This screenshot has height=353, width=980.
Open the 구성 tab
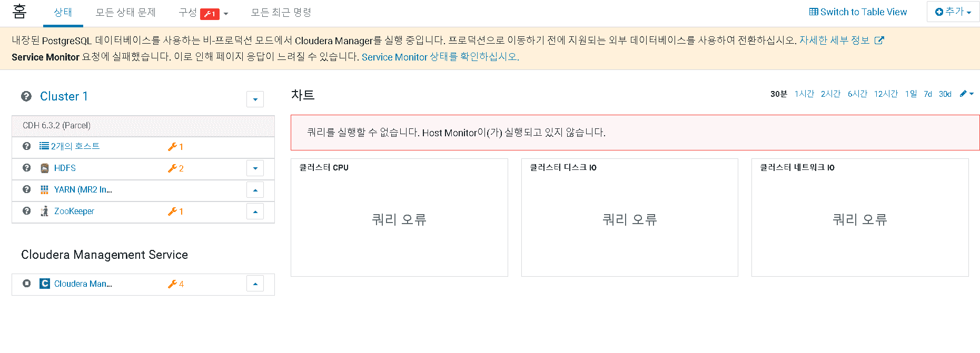pos(187,13)
